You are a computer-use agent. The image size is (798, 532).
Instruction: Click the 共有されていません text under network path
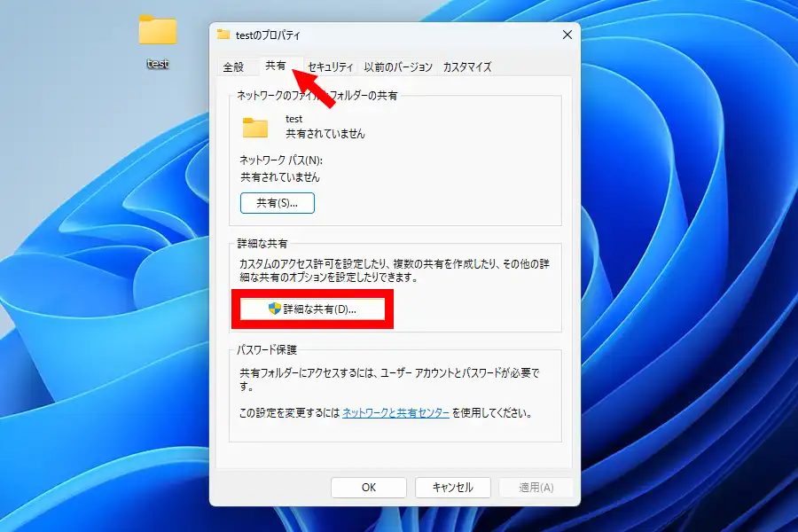[x=280, y=177]
